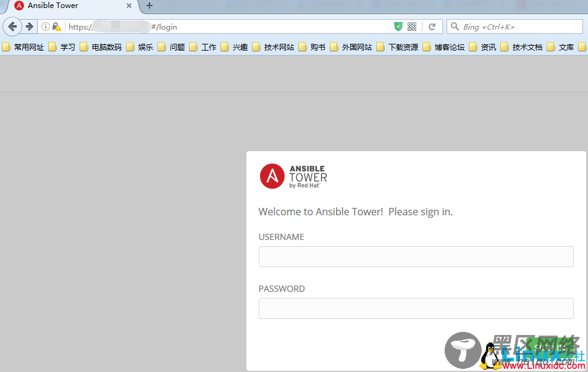Click the green shield icon in address bar
Screen dimensions: 588x372
pyautogui.click(x=398, y=27)
